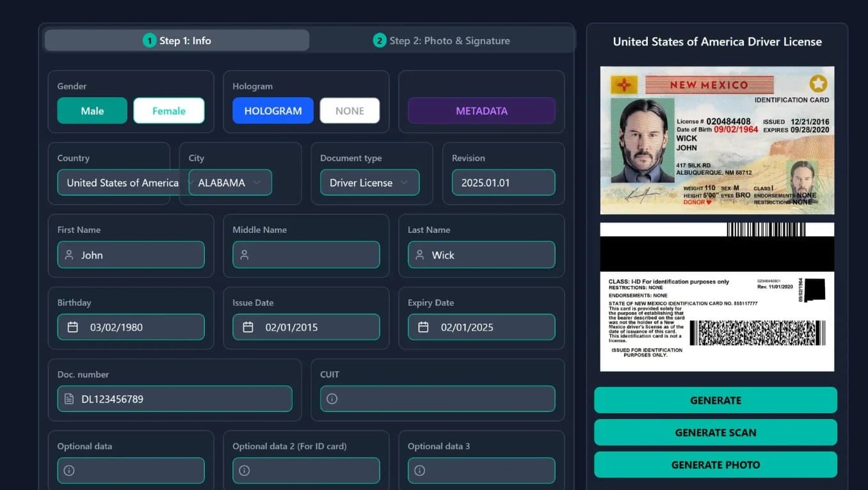This screenshot has height=490, width=868.
Task: Select the Male gender option
Action: 92,111
